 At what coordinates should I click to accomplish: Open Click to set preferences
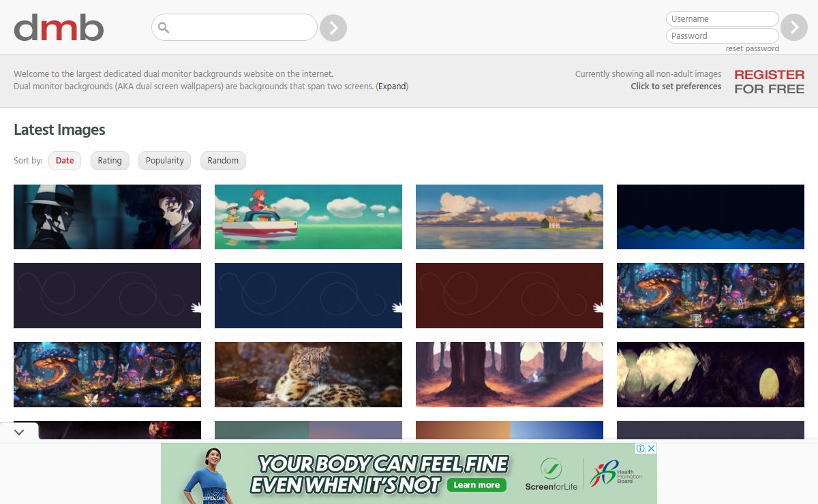tap(676, 86)
